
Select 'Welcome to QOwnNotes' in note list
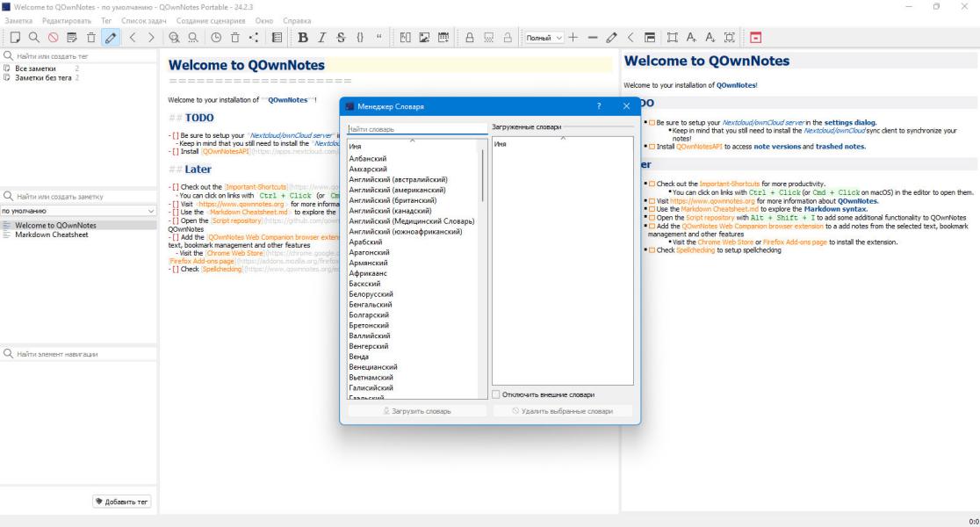pos(55,225)
